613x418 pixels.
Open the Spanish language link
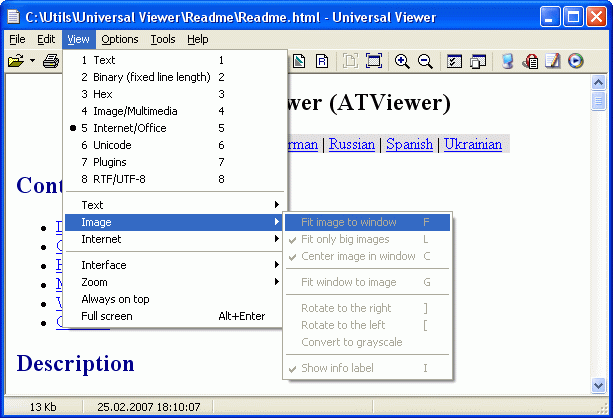point(409,144)
